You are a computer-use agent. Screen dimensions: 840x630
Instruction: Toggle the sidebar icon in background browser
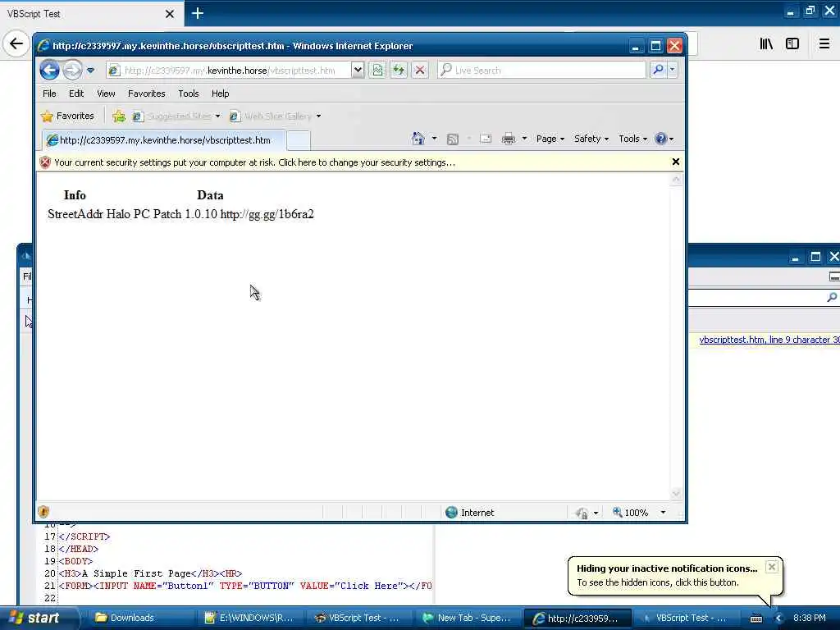point(792,44)
